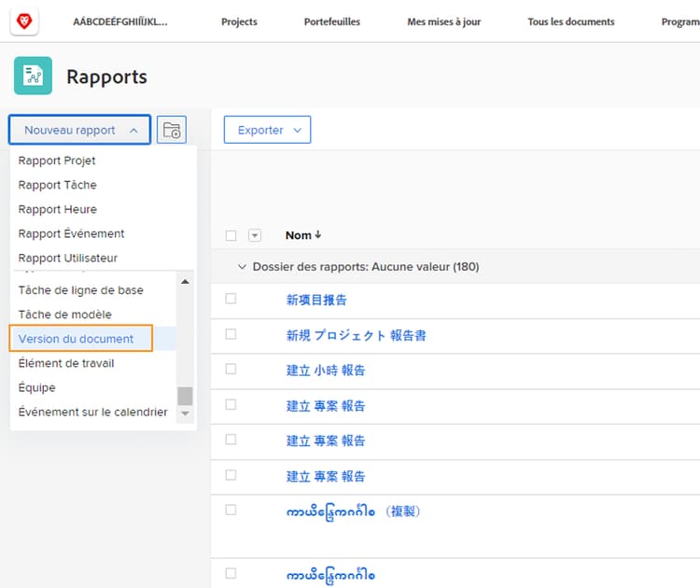
Task: Click the red lion logo icon
Action: tap(24, 21)
